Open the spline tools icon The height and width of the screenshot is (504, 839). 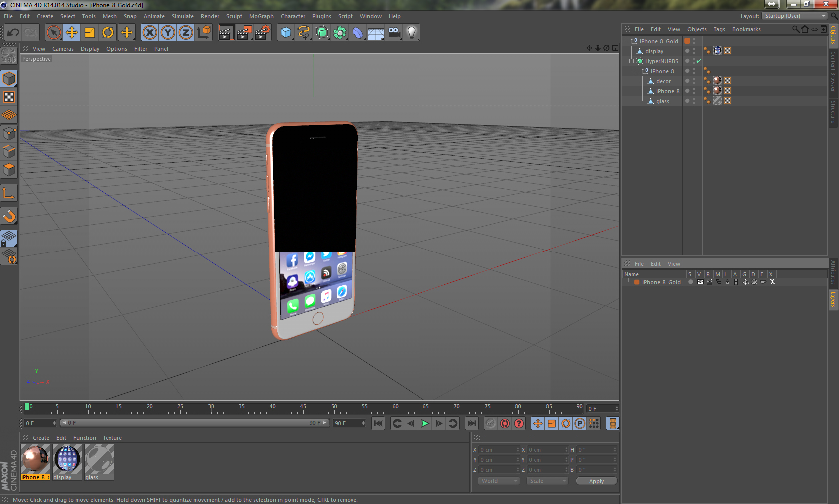[x=304, y=33]
